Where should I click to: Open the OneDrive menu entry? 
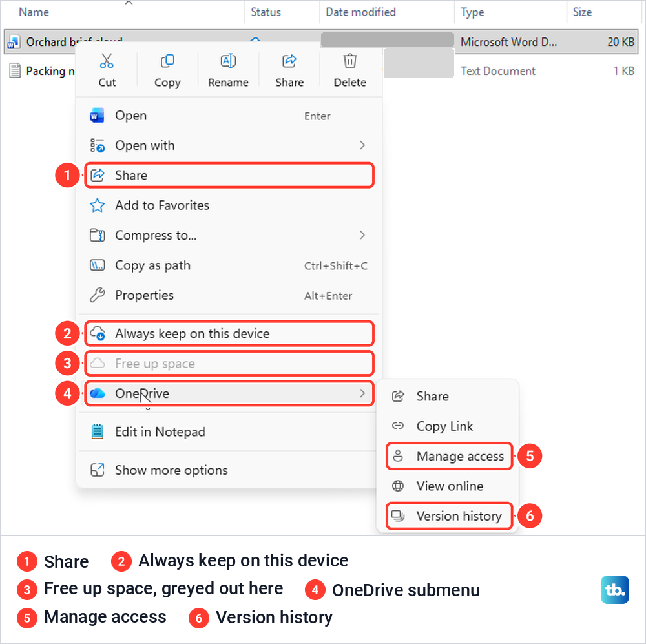click(229, 393)
